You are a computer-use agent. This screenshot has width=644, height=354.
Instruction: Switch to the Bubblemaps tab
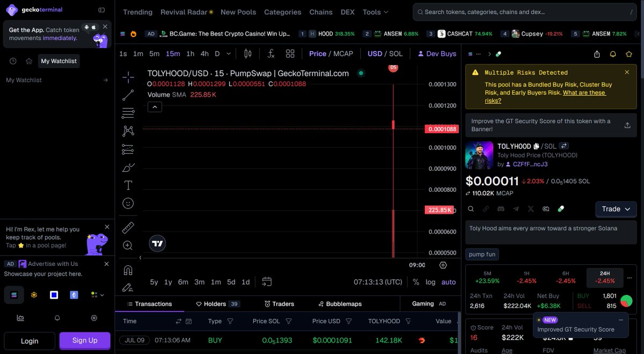340,304
